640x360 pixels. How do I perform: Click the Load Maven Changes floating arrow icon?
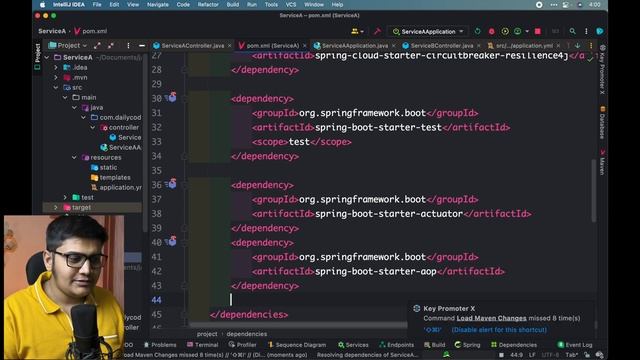point(578,46)
